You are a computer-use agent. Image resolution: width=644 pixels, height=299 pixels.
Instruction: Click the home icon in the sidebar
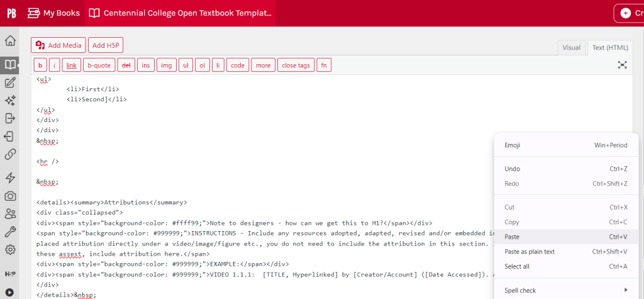click(x=10, y=41)
